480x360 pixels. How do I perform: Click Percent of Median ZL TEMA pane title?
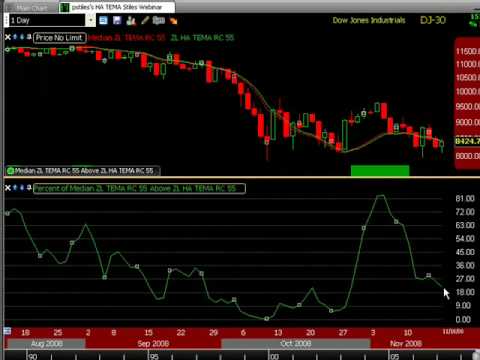point(139,188)
